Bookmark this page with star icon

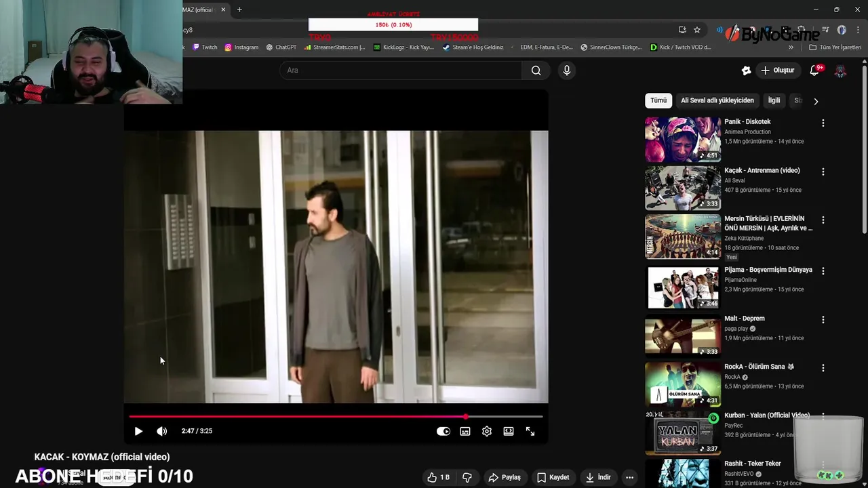pos(697,30)
